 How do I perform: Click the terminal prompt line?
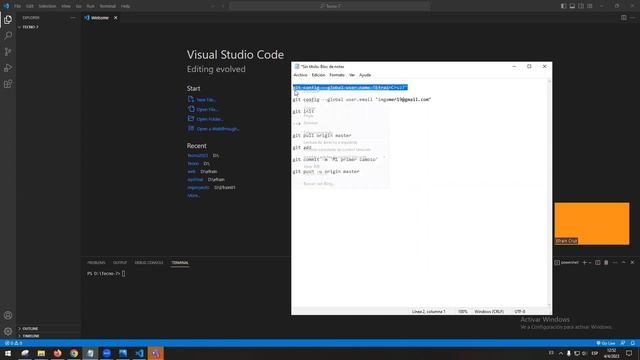(x=106, y=273)
